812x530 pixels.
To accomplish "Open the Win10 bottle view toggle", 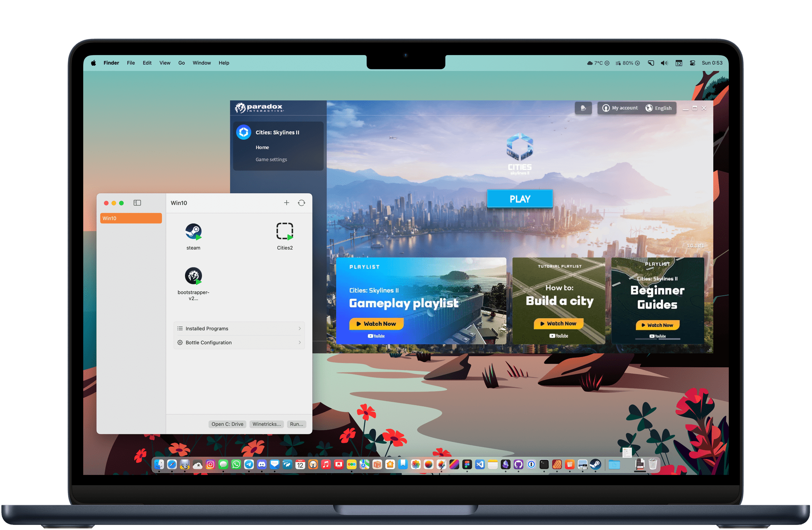I will 137,202.
